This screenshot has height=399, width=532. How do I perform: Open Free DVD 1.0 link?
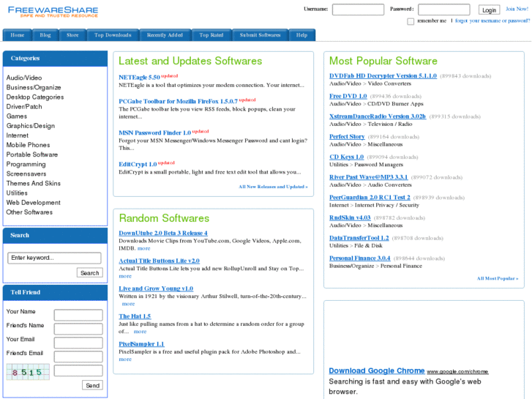point(348,96)
